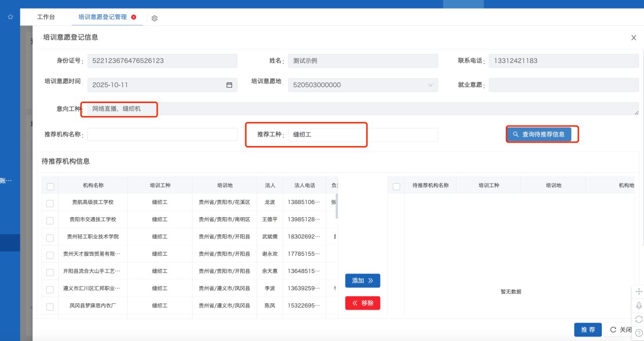The image size is (644, 341).
Task: Tick the checkbox for 贵阳市交通技工学校
Action: [50, 220]
